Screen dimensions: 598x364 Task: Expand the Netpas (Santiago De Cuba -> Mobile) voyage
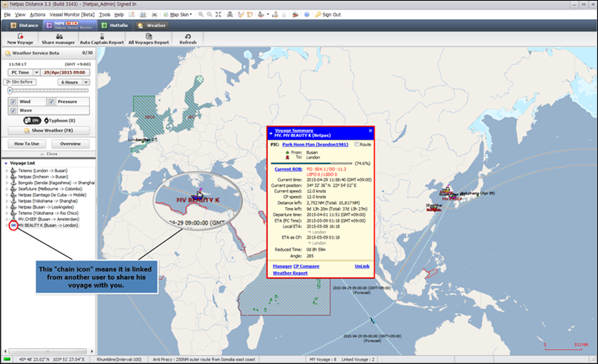6,195
